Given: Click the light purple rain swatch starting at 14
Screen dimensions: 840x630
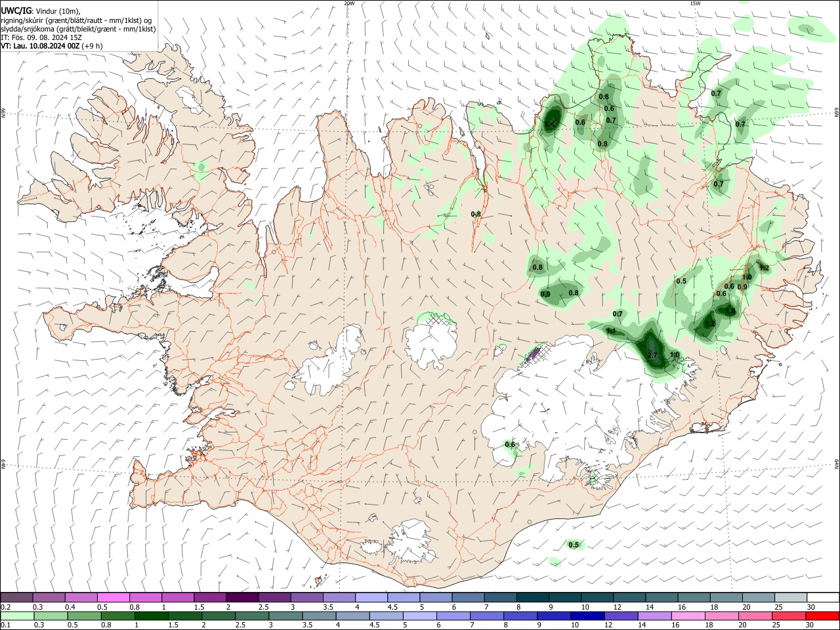Looking at the screenshot, I should coord(654,616).
